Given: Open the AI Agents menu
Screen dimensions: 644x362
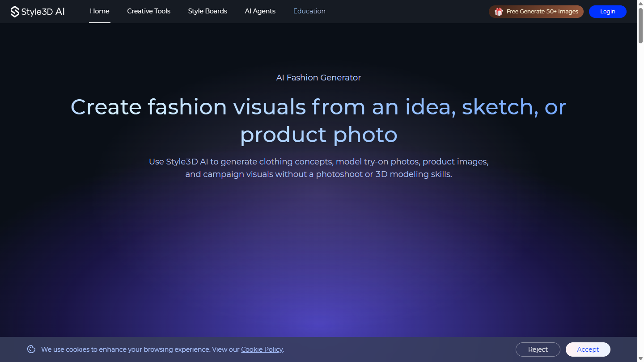Looking at the screenshot, I should [260, 11].
